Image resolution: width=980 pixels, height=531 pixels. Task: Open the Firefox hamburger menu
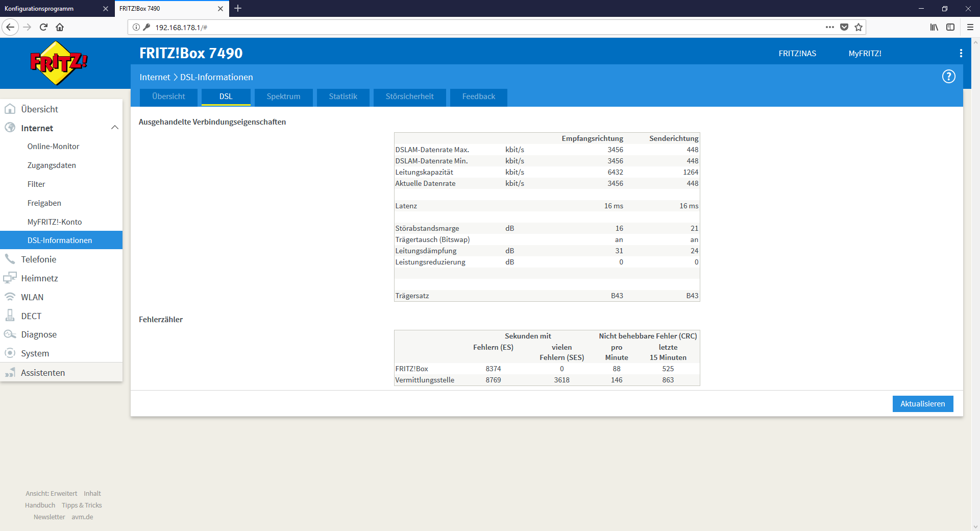coord(970,27)
